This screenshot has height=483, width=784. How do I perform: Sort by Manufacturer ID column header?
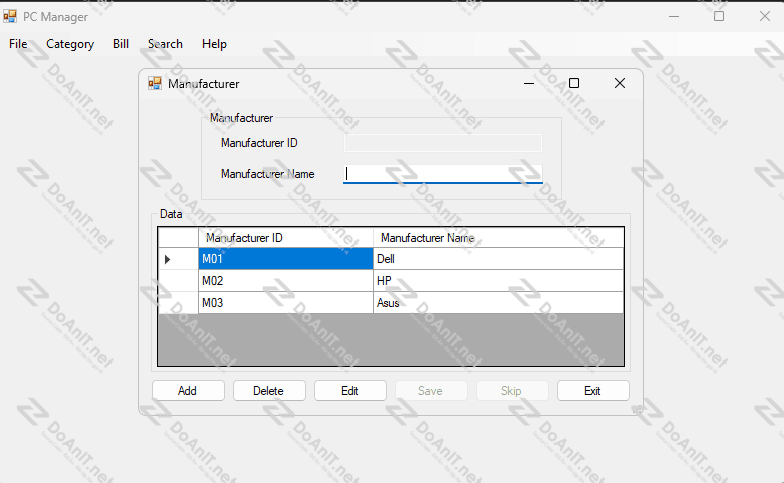coord(285,238)
